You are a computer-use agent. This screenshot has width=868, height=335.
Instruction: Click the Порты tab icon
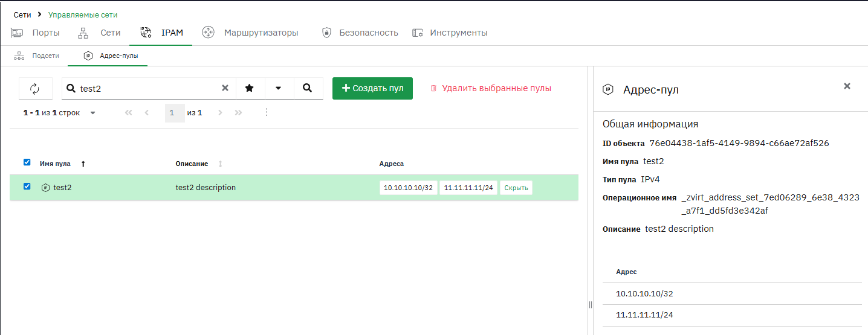(x=17, y=33)
